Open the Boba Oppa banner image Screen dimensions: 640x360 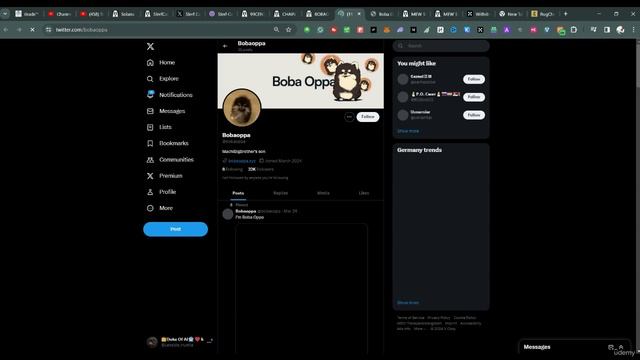pos(300,80)
